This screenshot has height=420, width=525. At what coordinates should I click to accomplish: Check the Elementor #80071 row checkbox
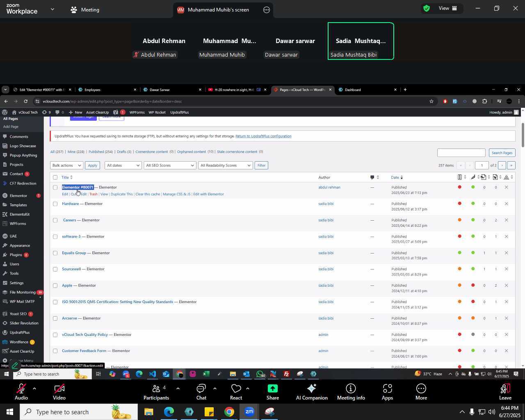55,188
